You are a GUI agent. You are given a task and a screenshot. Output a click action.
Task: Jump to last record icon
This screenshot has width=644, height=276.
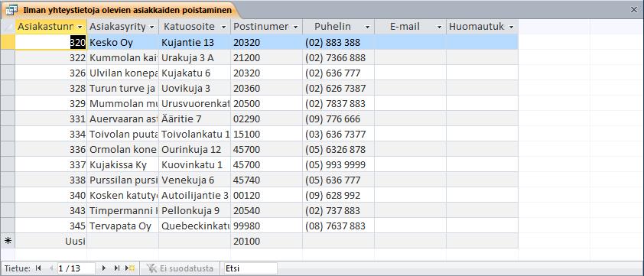pyautogui.click(x=117, y=268)
